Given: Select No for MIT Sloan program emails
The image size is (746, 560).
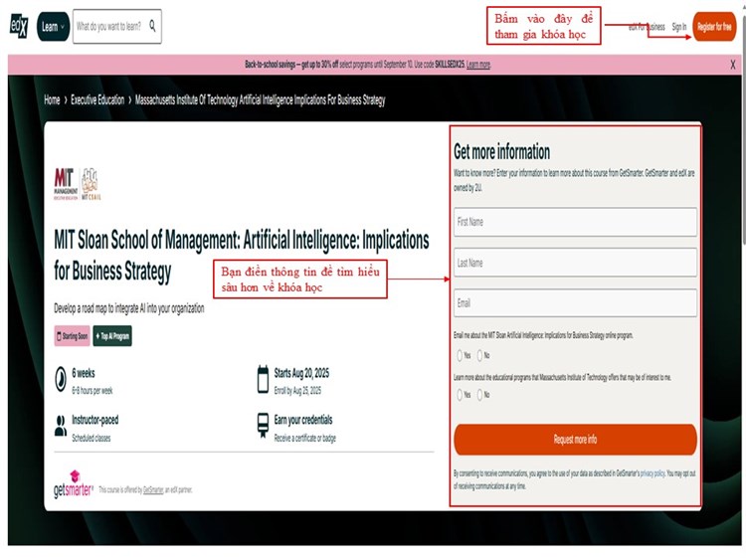Looking at the screenshot, I should coord(479,355).
